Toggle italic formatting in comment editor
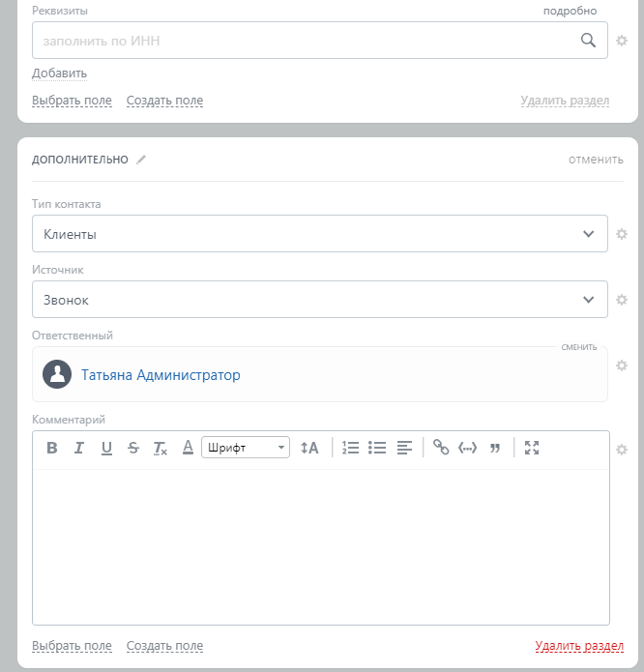 79,448
